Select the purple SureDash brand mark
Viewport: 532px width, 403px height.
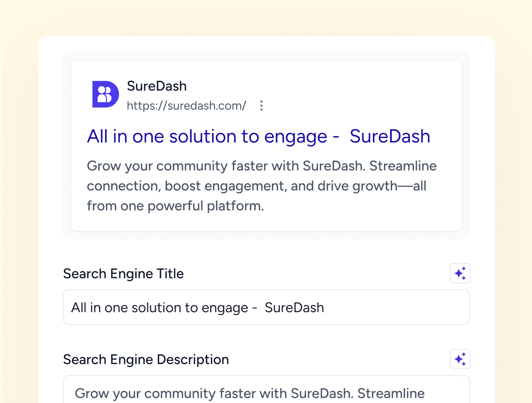tap(105, 94)
